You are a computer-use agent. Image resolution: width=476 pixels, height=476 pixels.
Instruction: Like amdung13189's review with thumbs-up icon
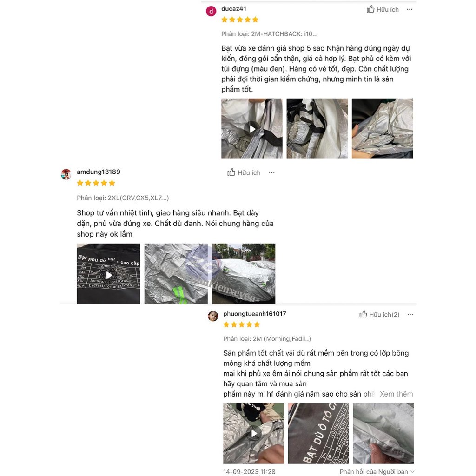pos(244,172)
